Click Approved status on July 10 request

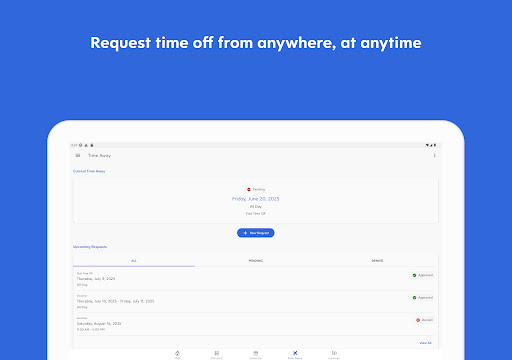[x=423, y=298]
